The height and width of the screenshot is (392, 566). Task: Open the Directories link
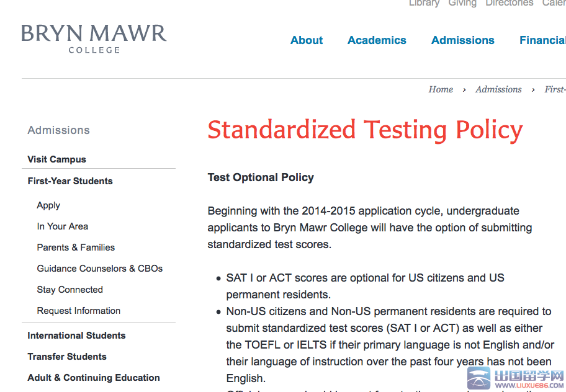[x=510, y=3]
